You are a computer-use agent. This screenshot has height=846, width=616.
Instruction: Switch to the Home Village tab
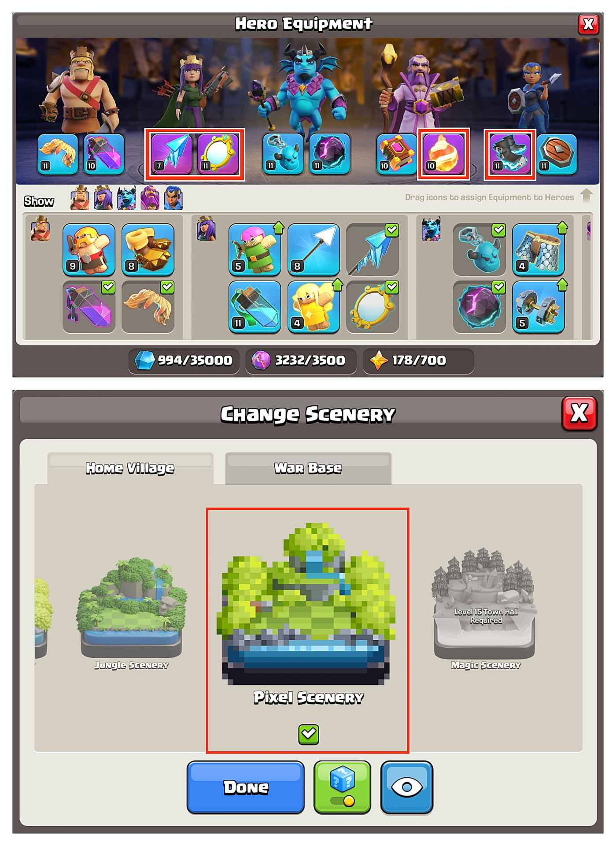130,468
